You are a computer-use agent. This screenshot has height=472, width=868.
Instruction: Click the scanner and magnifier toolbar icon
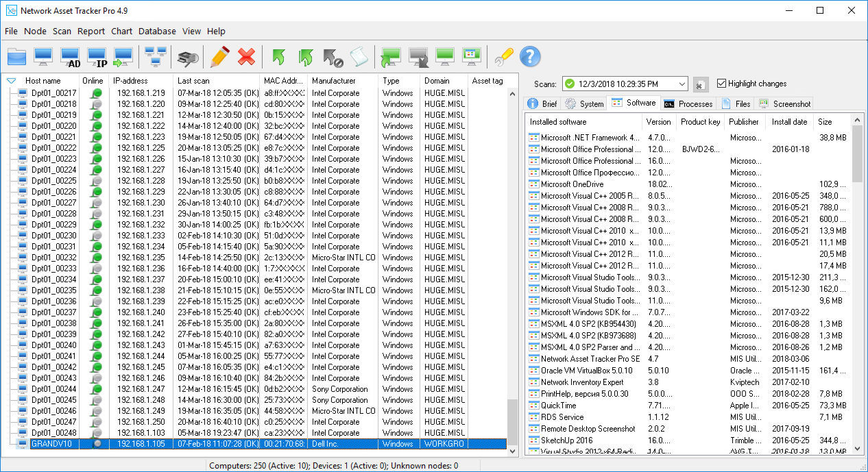click(x=188, y=57)
